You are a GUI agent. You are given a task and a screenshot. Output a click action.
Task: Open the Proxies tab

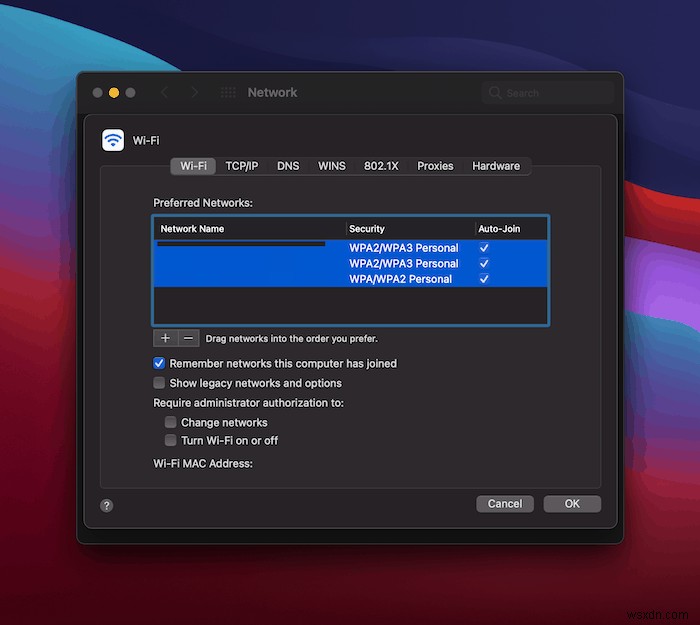(x=435, y=166)
